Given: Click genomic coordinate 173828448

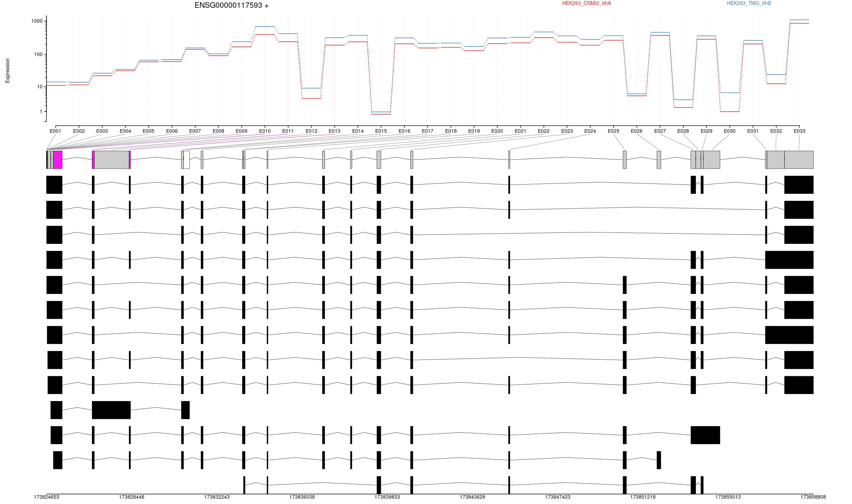Looking at the screenshot, I should (132, 497).
